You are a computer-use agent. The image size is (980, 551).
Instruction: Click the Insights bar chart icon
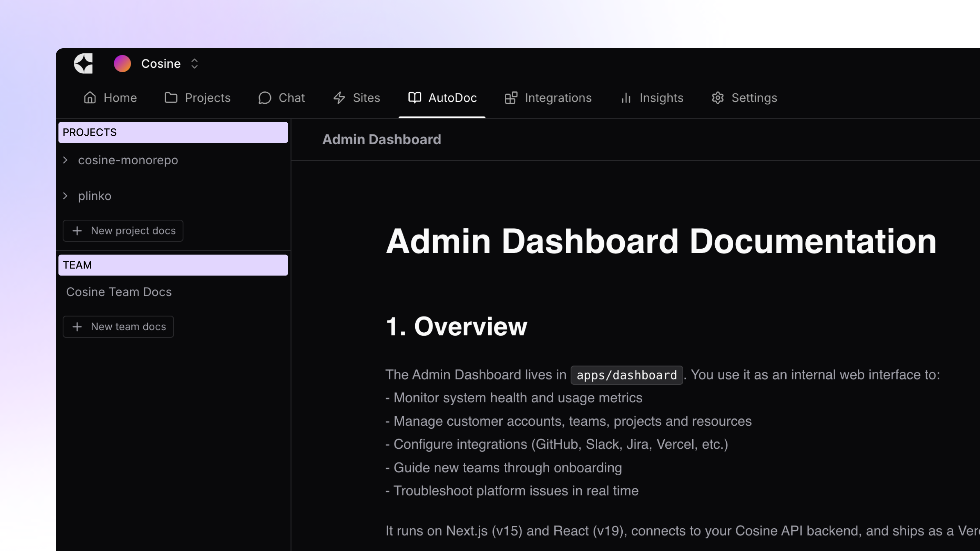626,98
